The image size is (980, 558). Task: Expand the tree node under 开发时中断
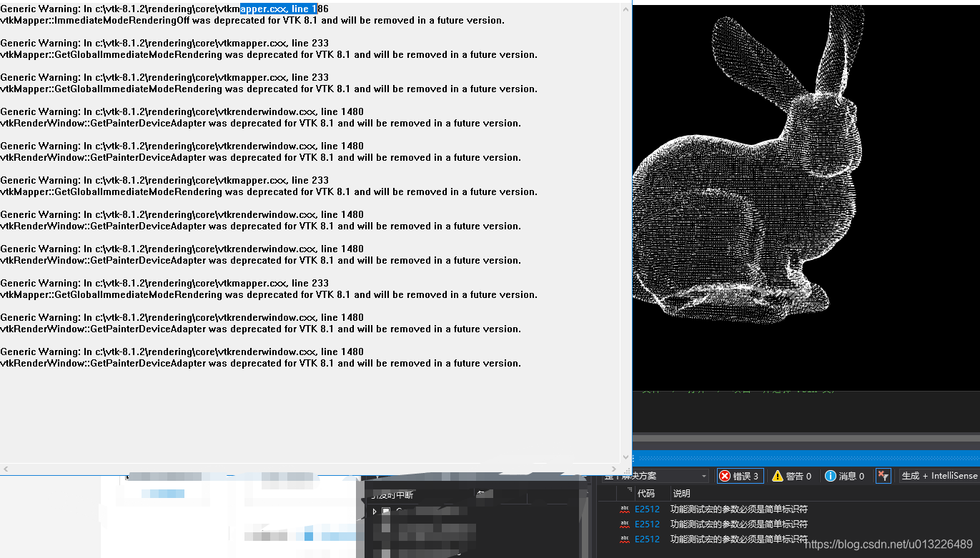pos(375,512)
